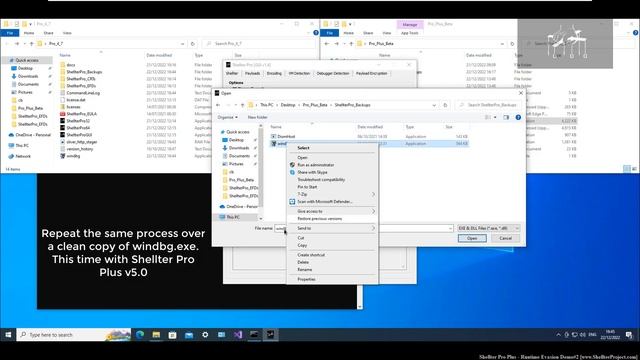The height and width of the screenshot is (360, 640).
Task: Select Network in Pro_4_7 sidebar
Action: (x=23, y=156)
